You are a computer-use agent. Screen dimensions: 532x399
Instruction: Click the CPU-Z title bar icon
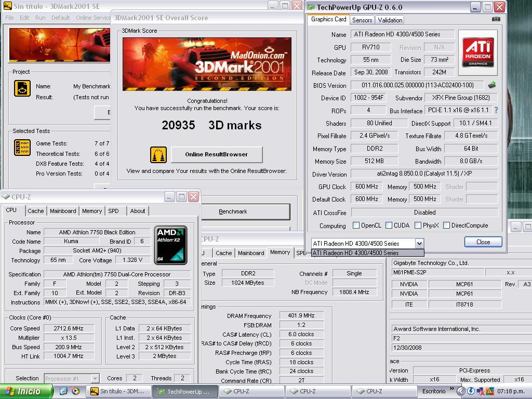[5, 197]
